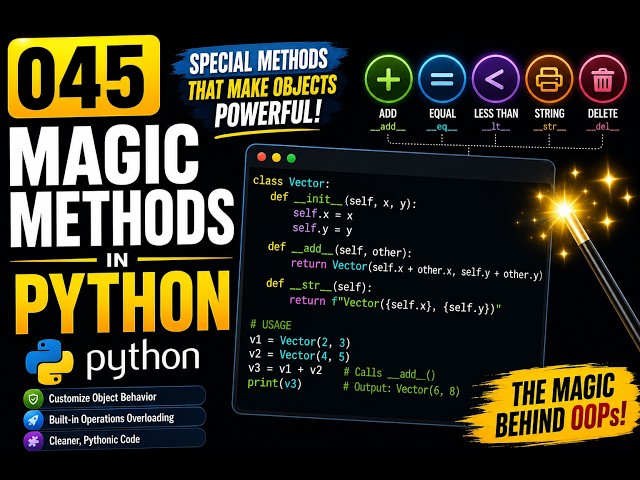Click the DELETE label text

(x=603, y=113)
